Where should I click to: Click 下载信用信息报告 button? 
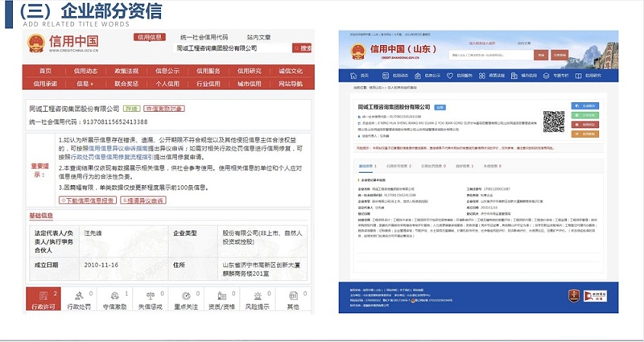[87, 200]
